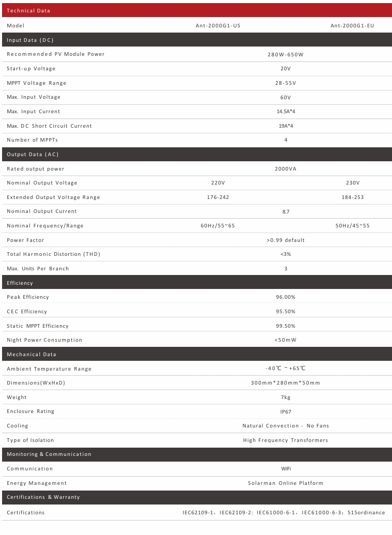
Task: Click the 2000VA rated output value
Action: 286,169
